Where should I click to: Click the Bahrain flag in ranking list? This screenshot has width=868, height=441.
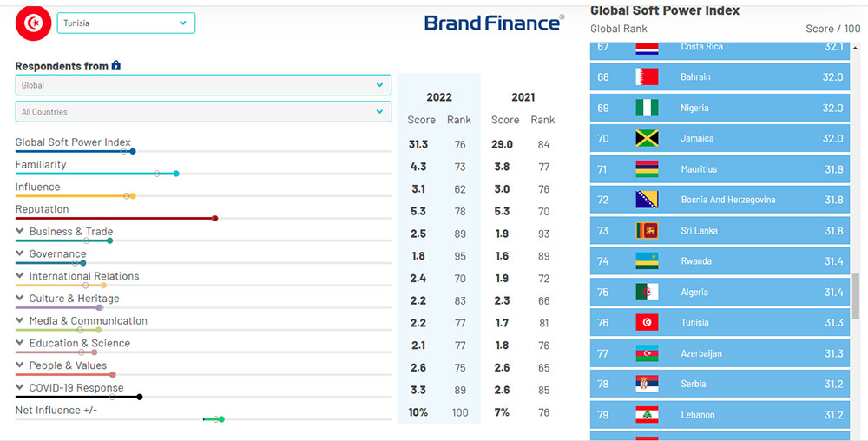tap(647, 77)
